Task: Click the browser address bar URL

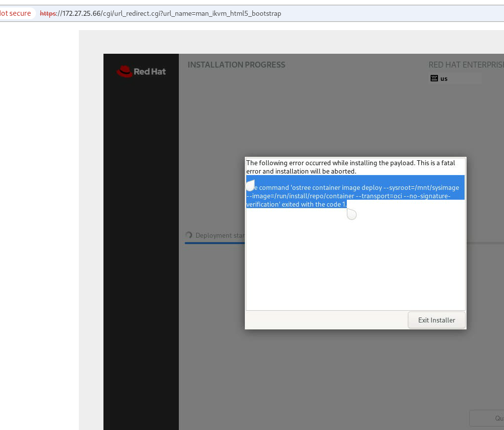Action: click(x=161, y=13)
